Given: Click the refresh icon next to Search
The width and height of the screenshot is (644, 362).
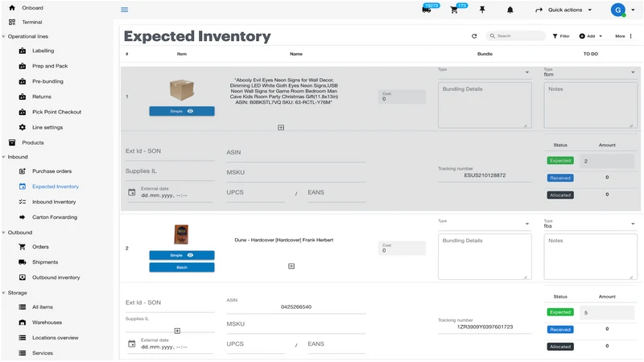Looking at the screenshot, I should [474, 36].
